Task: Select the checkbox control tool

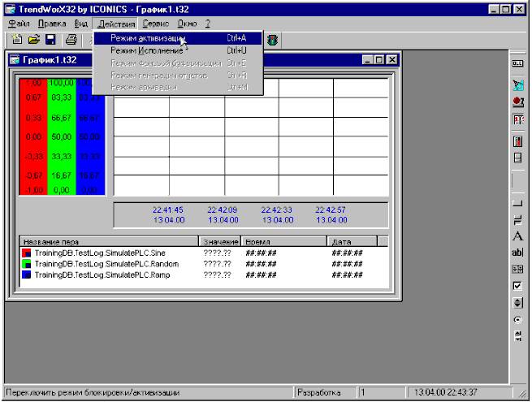Action: pyautogui.click(x=517, y=286)
